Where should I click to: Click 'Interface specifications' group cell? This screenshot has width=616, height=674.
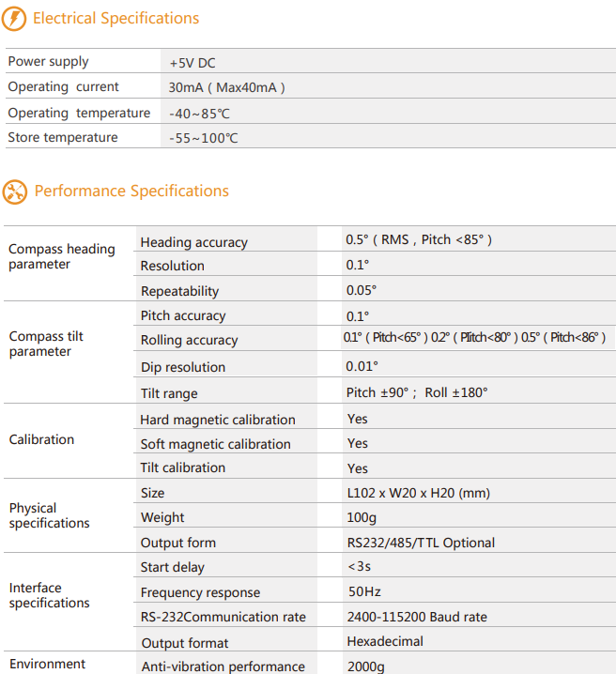coord(50,595)
